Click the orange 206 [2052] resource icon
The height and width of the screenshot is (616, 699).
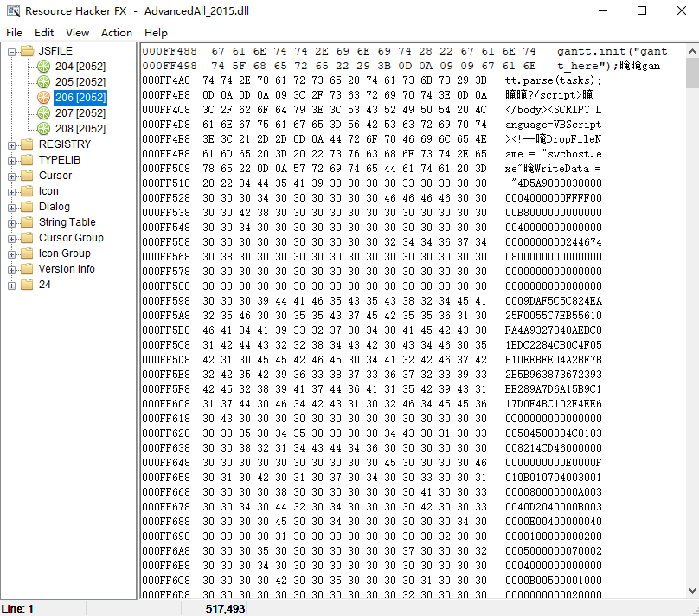(43, 98)
